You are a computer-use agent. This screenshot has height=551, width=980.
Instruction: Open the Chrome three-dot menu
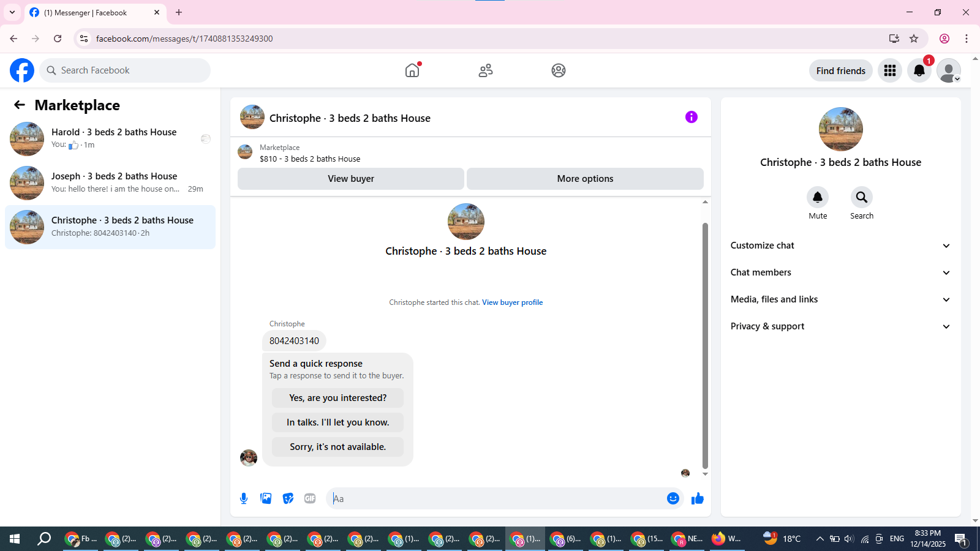tap(967, 39)
